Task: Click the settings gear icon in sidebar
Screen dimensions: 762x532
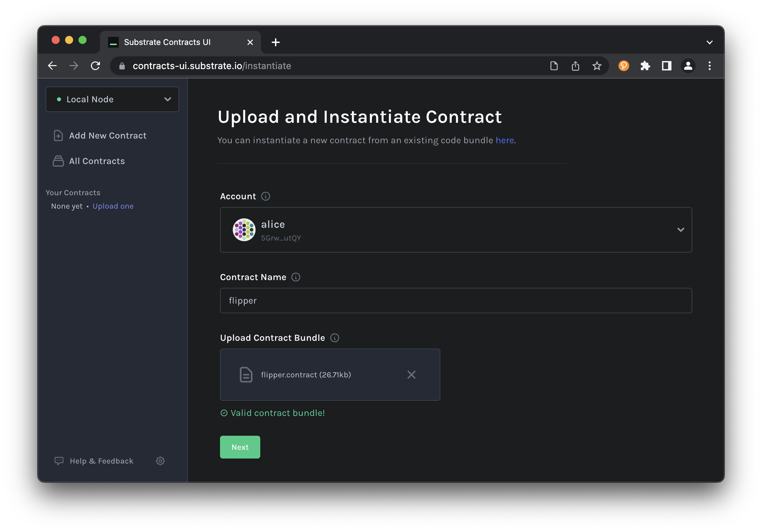Action: pyautogui.click(x=160, y=461)
